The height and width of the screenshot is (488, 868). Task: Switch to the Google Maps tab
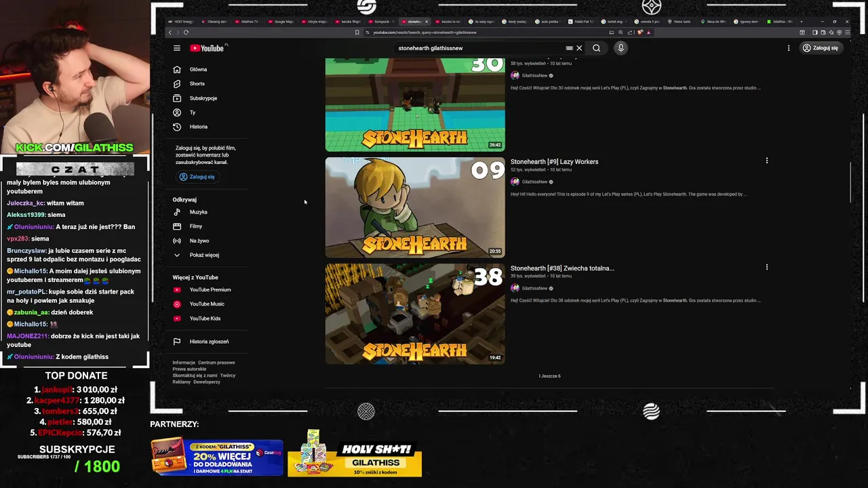(x=281, y=22)
